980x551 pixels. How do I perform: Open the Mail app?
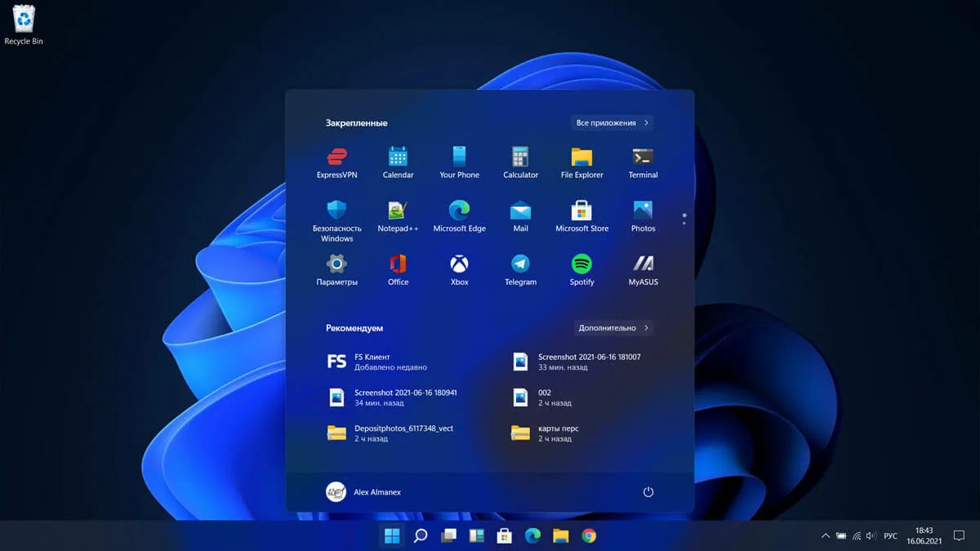point(520,217)
